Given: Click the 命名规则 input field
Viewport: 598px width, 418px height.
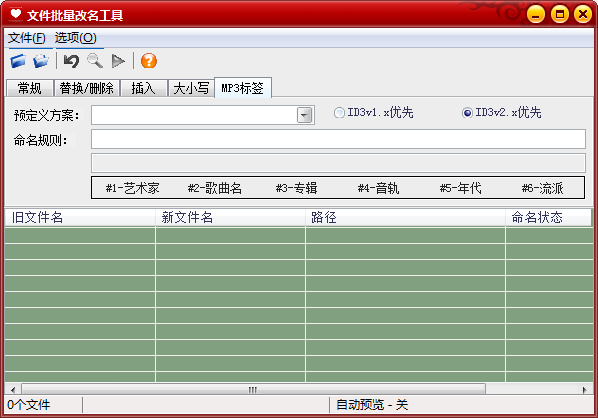Looking at the screenshot, I should click(x=338, y=139).
